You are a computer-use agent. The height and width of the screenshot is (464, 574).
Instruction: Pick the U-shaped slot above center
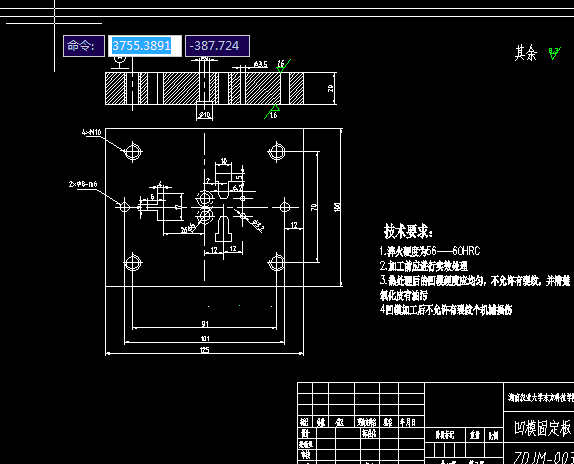coord(223,190)
